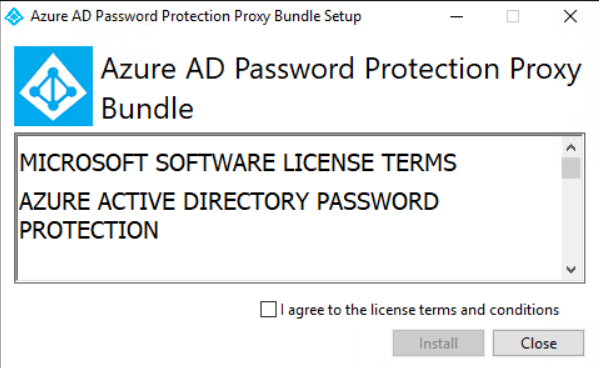Click the license text scroll up arrow
This screenshot has height=368, width=599.
coord(571,148)
